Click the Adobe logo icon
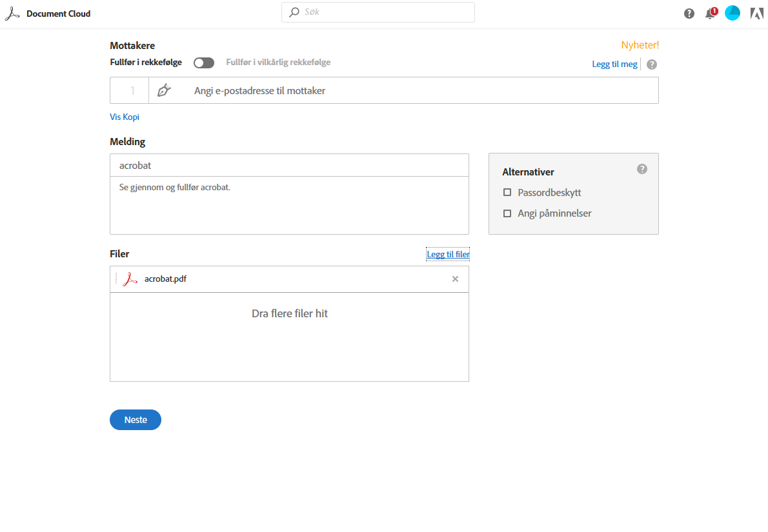Viewport: 768px width, 532px height. click(x=756, y=14)
